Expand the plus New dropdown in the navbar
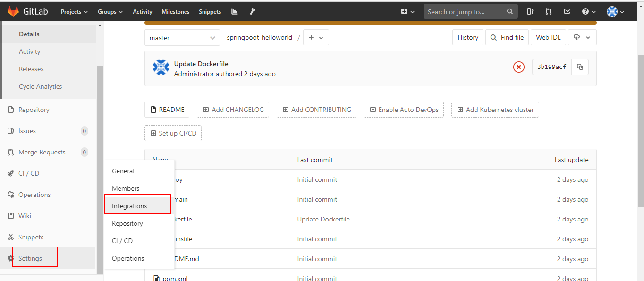 coord(408,12)
